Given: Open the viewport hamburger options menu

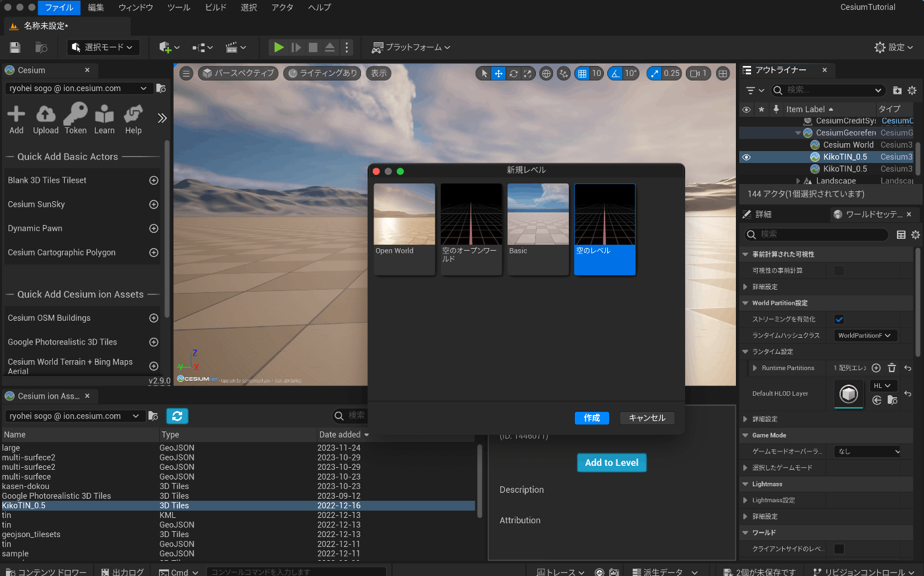Looking at the screenshot, I should coord(186,73).
